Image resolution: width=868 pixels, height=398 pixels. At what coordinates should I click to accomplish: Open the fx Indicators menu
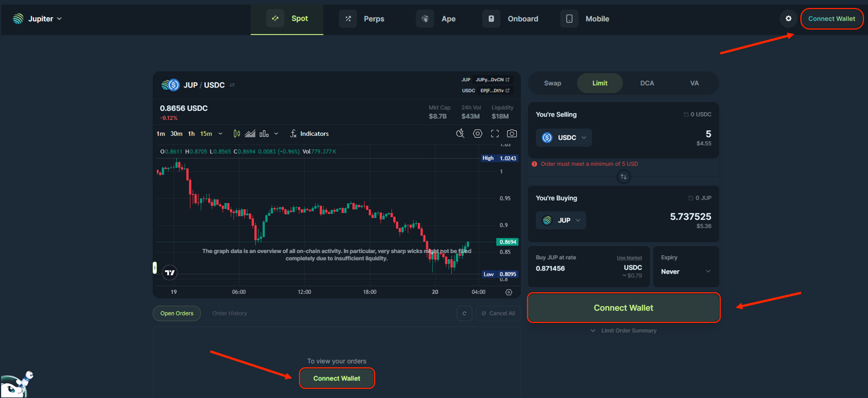pyautogui.click(x=309, y=134)
